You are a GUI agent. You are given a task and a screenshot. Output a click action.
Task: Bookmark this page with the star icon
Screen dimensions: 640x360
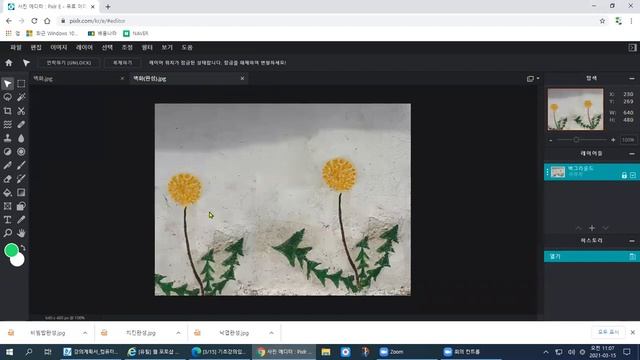[602, 21]
